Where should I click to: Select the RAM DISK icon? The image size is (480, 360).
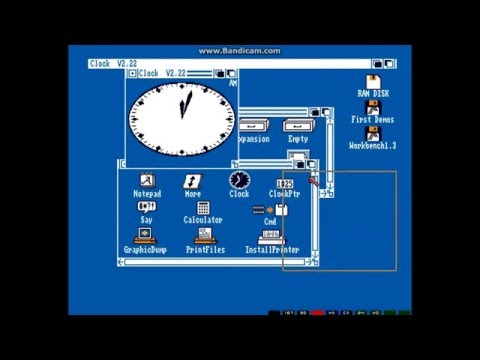click(373, 86)
